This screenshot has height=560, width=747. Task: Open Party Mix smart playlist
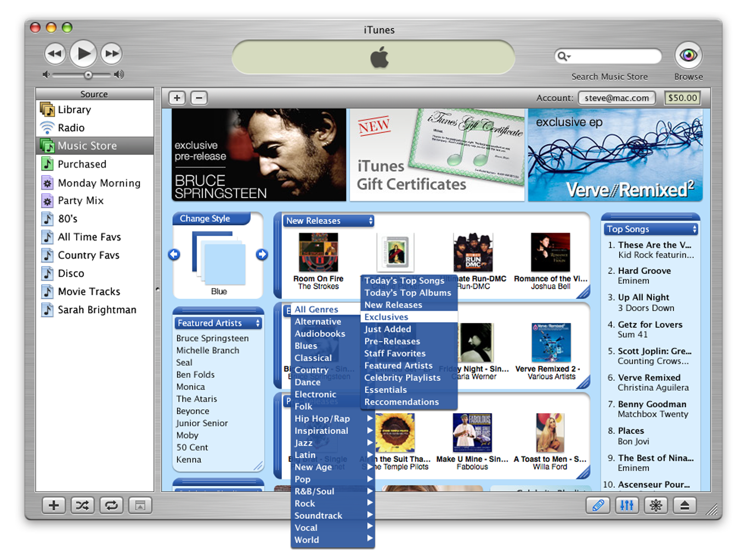pyautogui.click(x=95, y=201)
